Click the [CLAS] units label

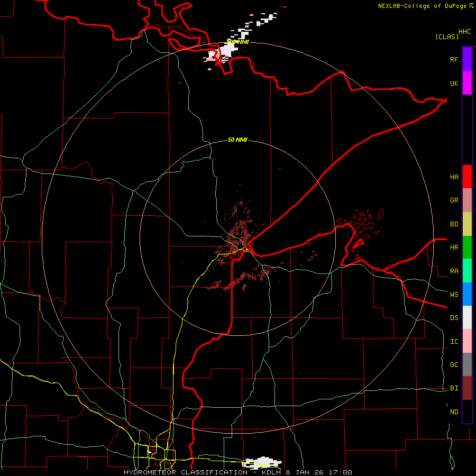click(447, 36)
